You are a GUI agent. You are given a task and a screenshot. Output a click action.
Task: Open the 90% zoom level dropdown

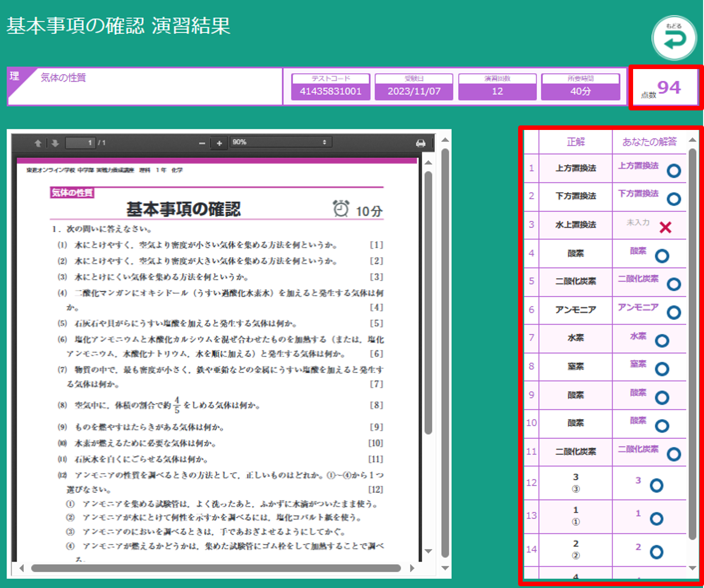(x=280, y=142)
